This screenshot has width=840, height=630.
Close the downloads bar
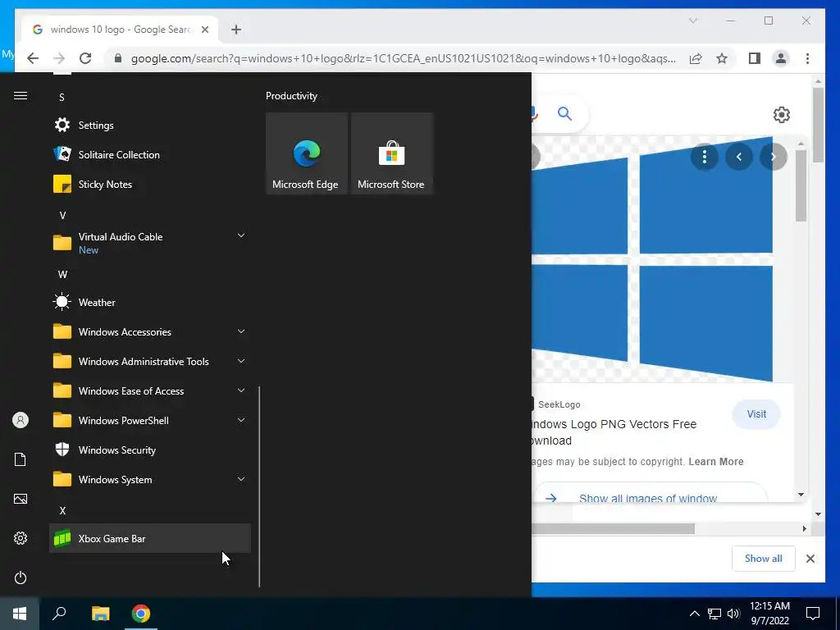[x=810, y=558]
